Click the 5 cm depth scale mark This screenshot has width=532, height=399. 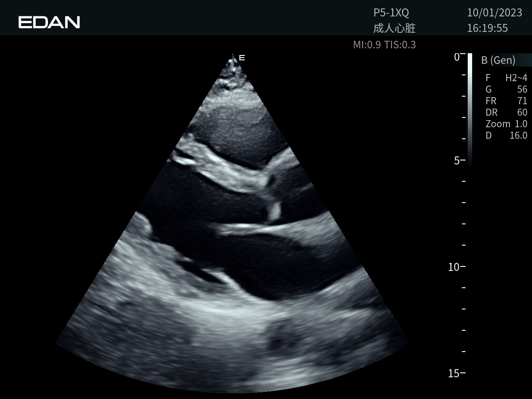[457, 160]
